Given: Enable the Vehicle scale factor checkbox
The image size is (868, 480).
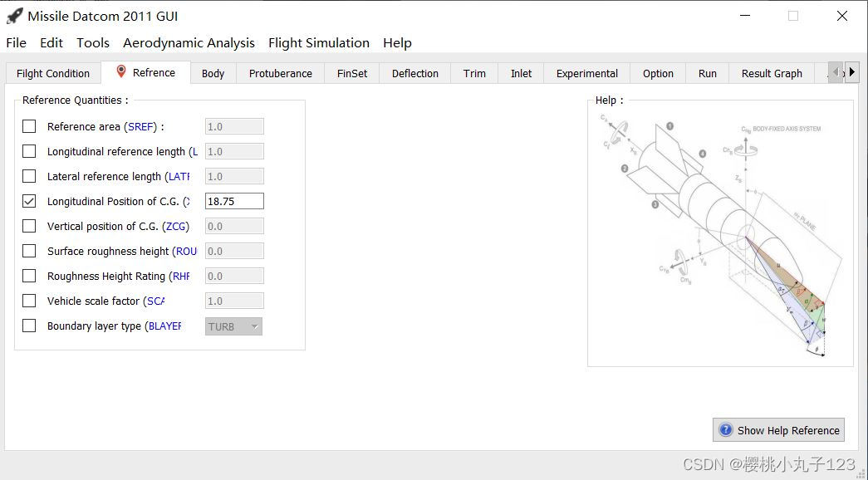Looking at the screenshot, I should pos(29,301).
